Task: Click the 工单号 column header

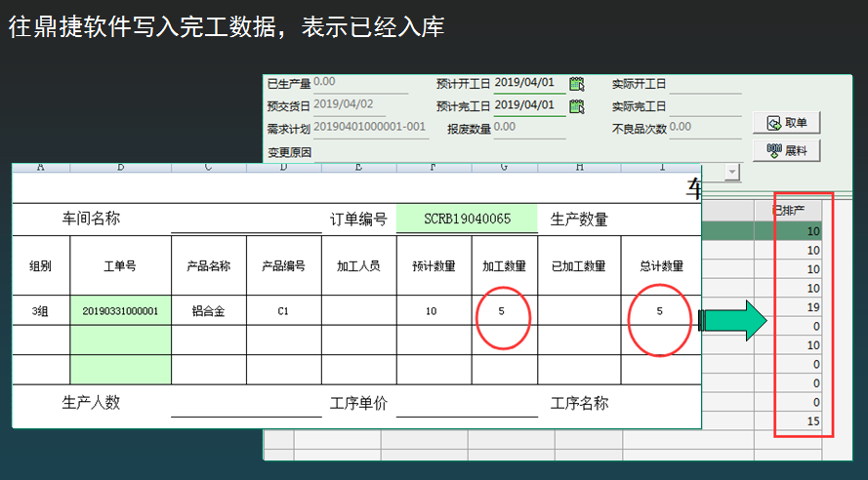Action: click(x=120, y=266)
